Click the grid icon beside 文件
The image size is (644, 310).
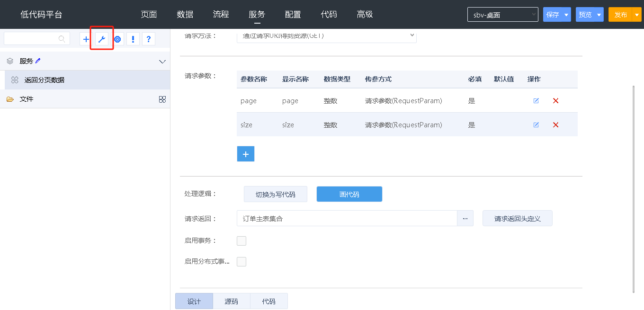click(162, 99)
